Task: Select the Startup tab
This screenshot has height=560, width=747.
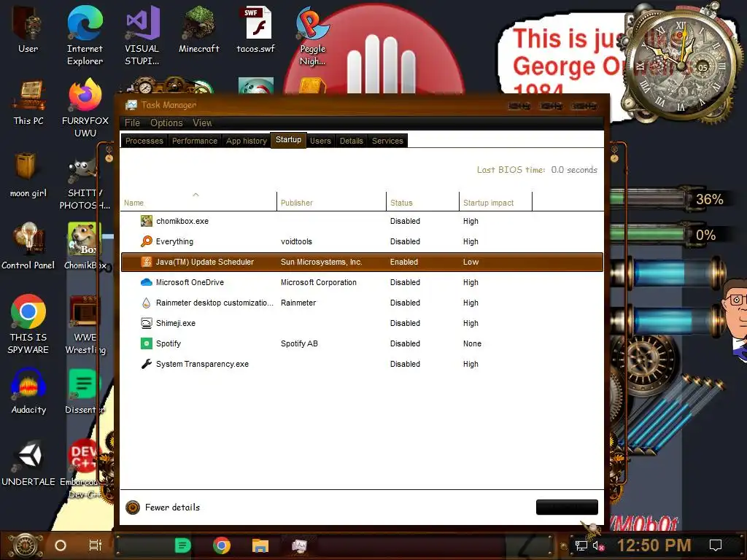Action: click(288, 139)
